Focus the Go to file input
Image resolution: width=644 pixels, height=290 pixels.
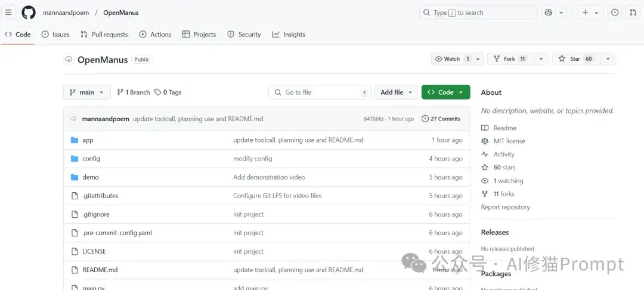click(320, 92)
